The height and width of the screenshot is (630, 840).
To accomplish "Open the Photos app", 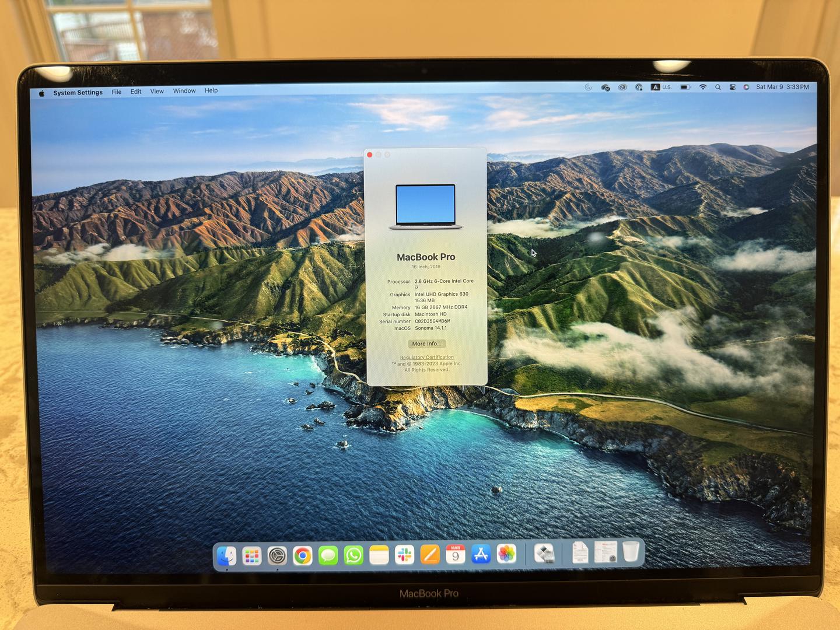I will (506, 553).
